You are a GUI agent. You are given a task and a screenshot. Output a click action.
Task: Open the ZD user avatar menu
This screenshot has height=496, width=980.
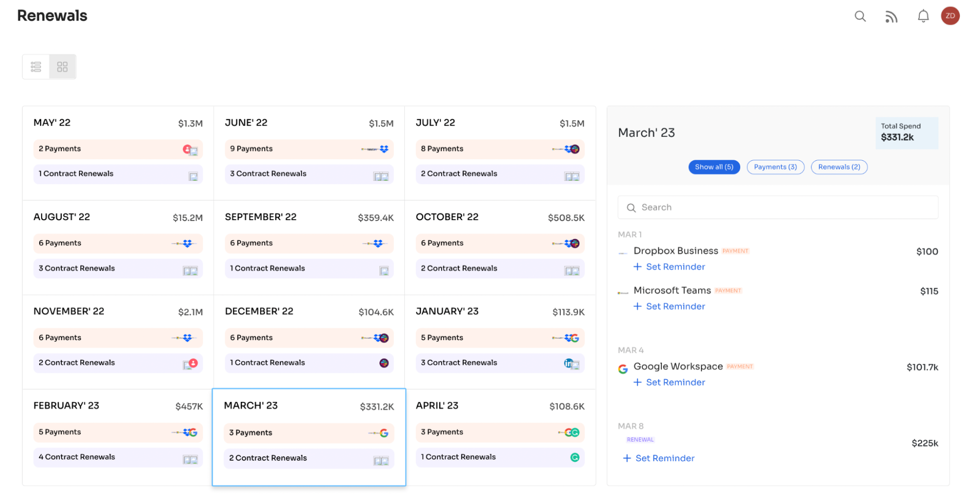[950, 16]
